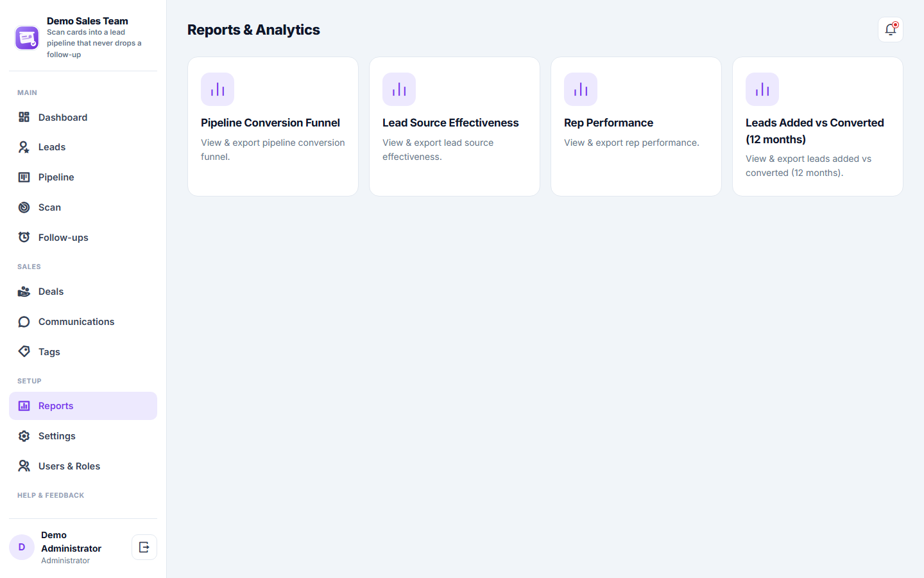Open the Pipeline Conversion Funnel report title
This screenshot has width=924, height=578.
pyautogui.click(x=270, y=123)
